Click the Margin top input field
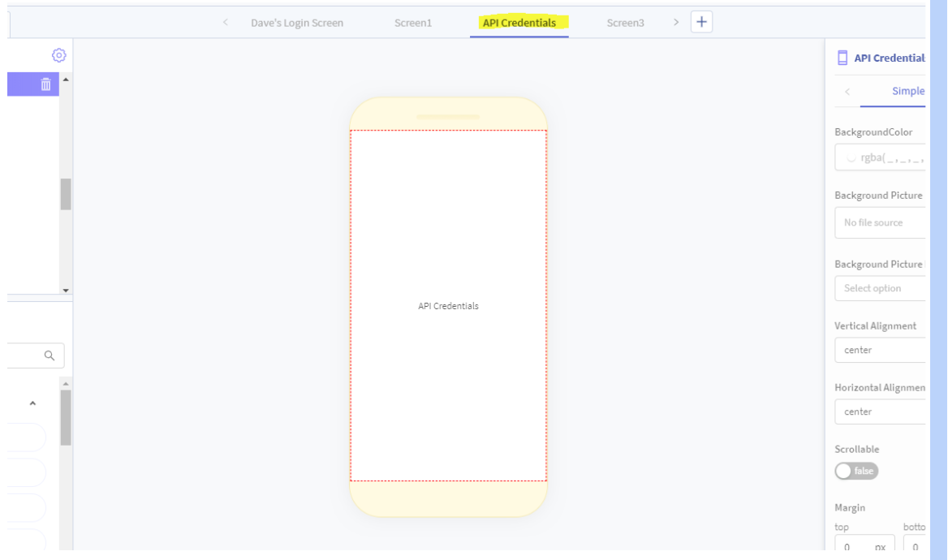The width and height of the screenshot is (948, 560). tap(860, 547)
